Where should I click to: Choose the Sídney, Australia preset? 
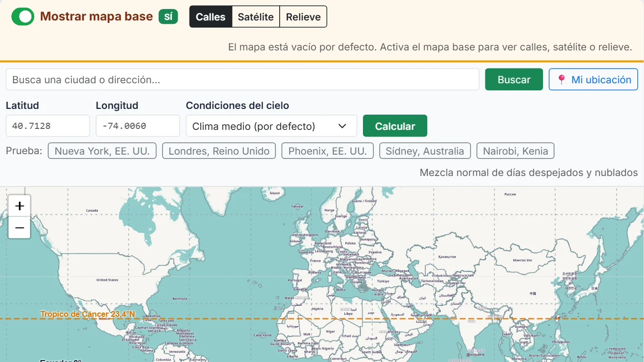pos(425,151)
